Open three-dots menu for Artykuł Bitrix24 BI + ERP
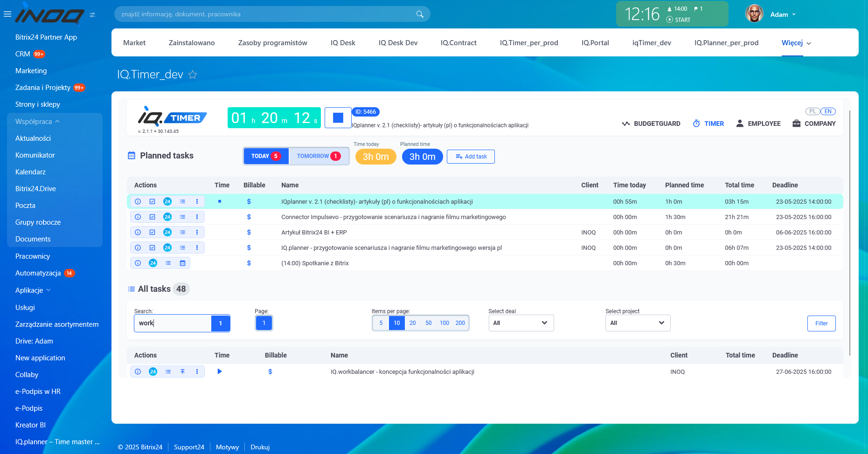 [197, 233]
